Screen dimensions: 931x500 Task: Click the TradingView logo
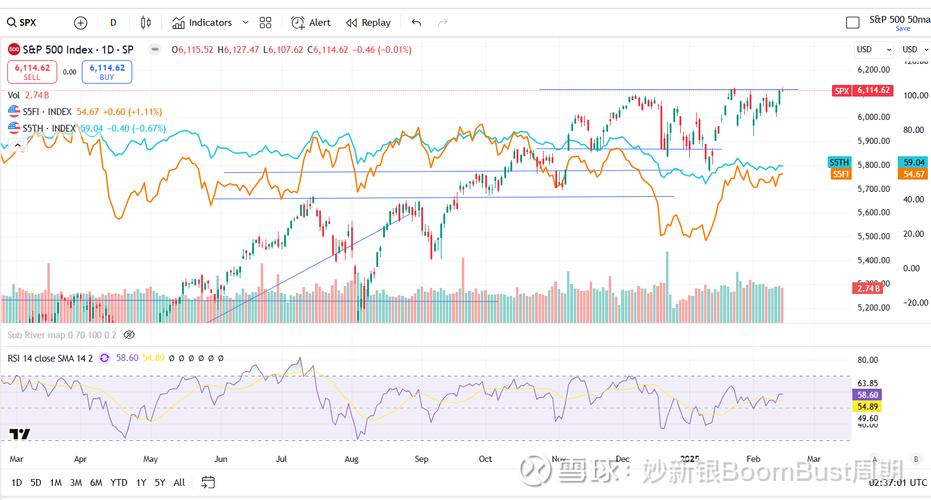(20, 434)
